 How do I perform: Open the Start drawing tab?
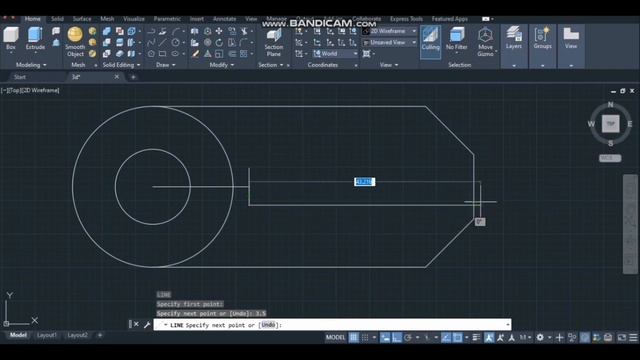20,77
